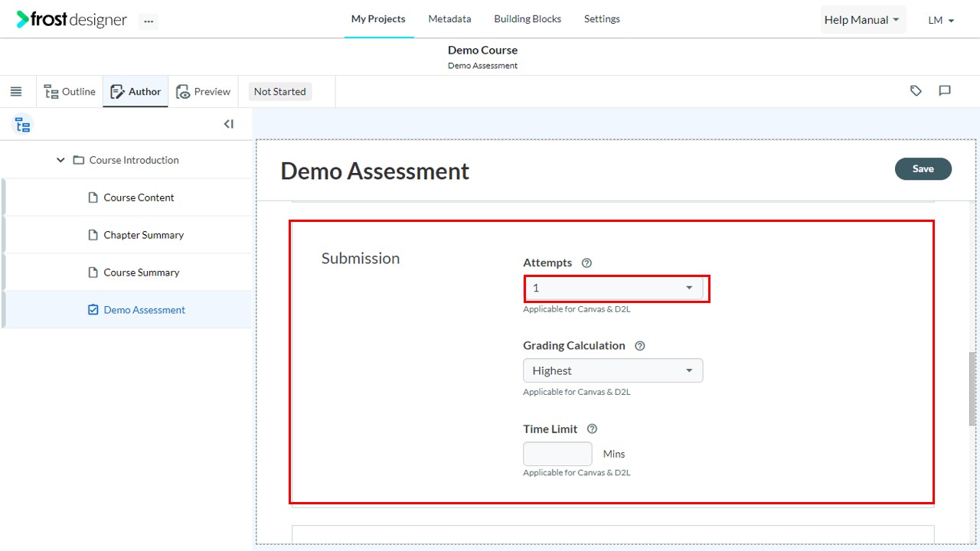980x551 pixels.
Task: Open the Settings tab
Action: [602, 19]
